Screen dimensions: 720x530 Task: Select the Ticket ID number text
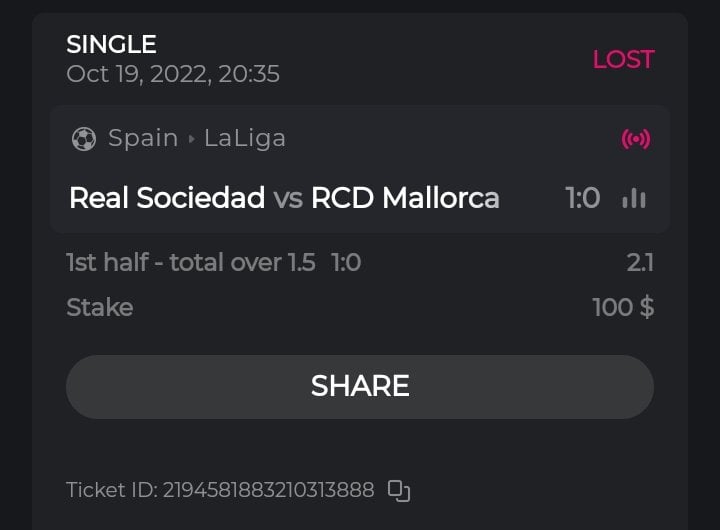(x=220, y=490)
